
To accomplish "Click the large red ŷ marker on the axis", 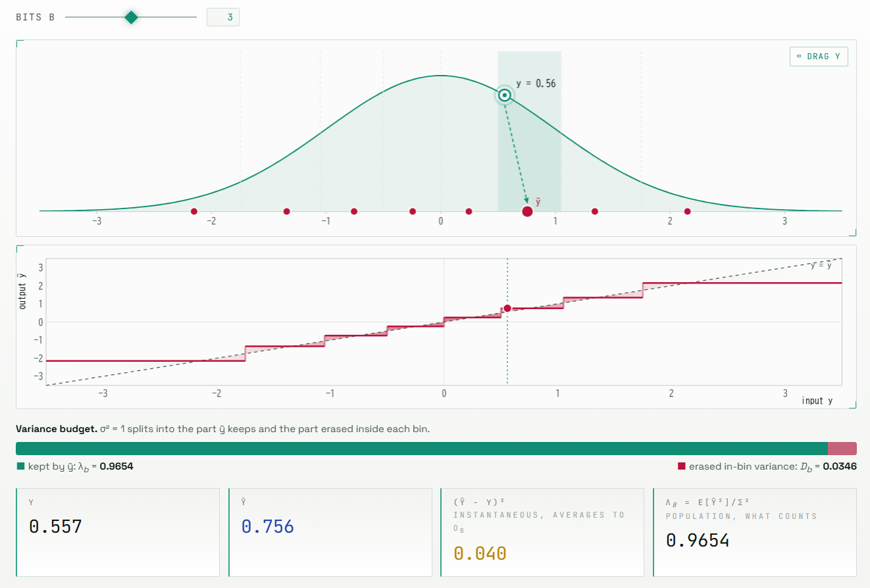I will [x=527, y=211].
